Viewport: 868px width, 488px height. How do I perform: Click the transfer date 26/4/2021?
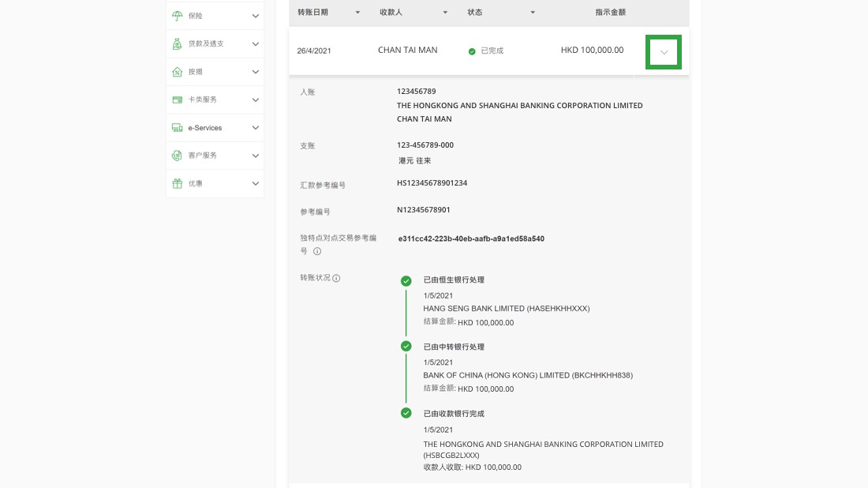(314, 51)
